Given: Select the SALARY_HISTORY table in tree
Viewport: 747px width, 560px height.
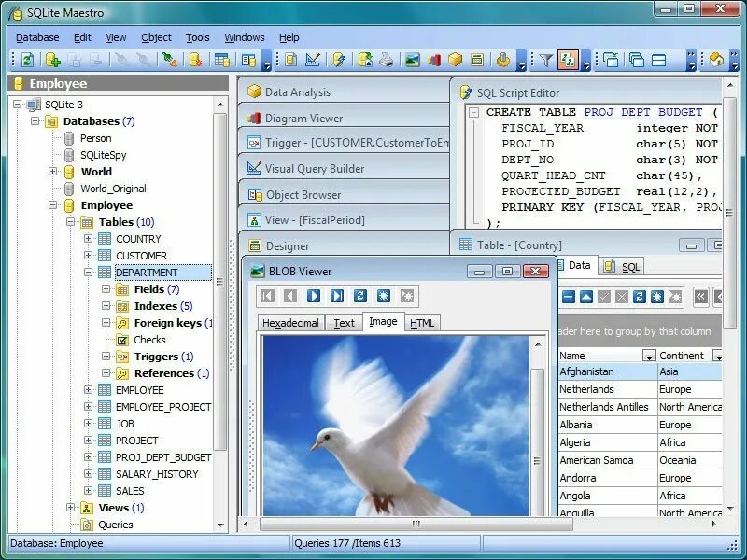Looking at the screenshot, I should pyautogui.click(x=157, y=474).
